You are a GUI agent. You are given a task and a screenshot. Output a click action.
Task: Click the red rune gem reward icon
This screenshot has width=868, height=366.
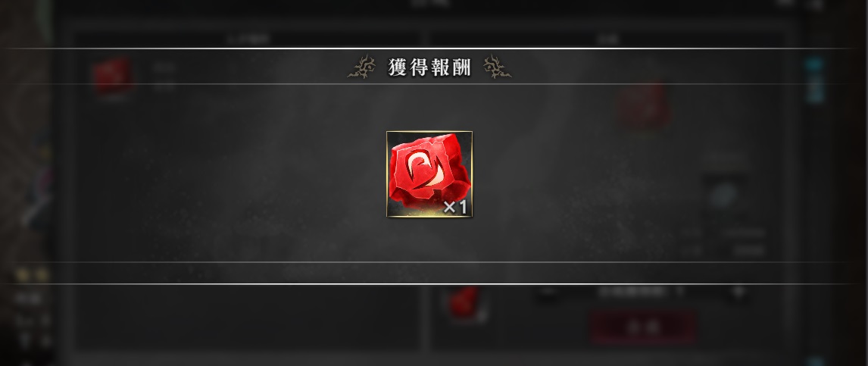pyautogui.click(x=429, y=174)
